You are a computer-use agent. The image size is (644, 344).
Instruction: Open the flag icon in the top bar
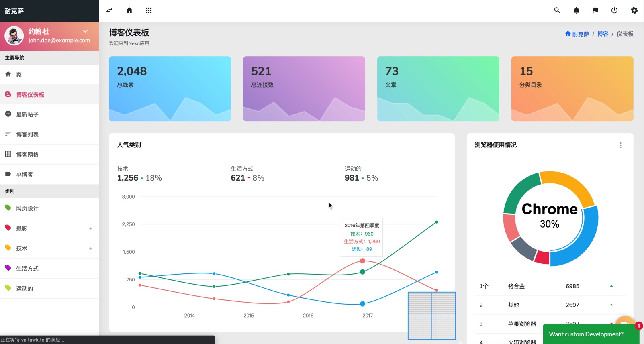(x=595, y=10)
